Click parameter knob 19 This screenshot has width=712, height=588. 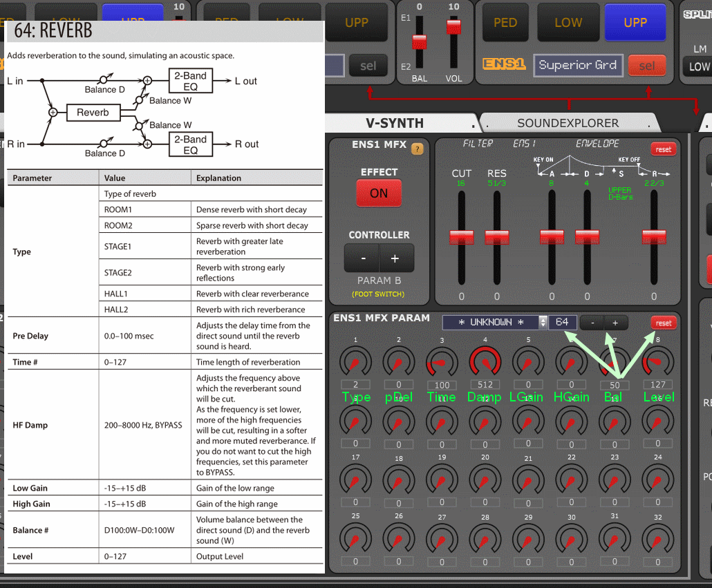(442, 480)
